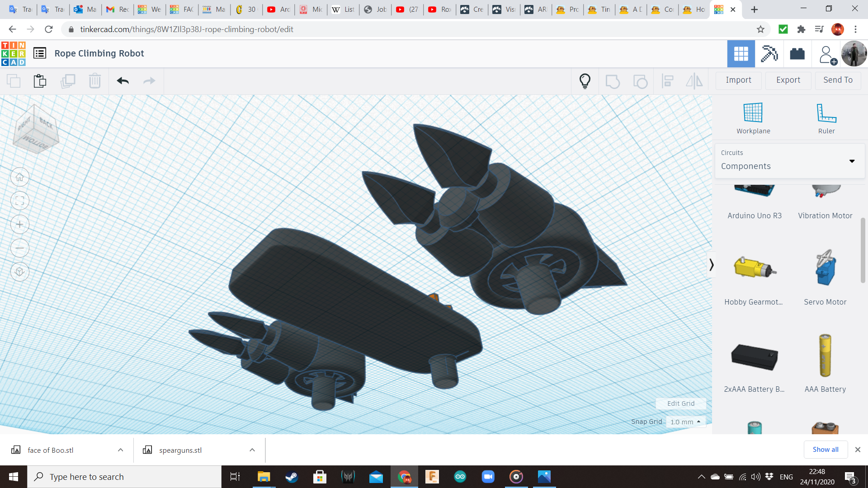Click the home view icon
This screenshot has height=488, width=868.
20,177
